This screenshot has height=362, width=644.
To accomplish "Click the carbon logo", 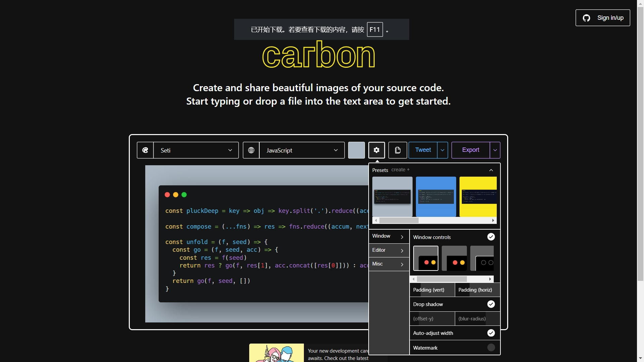I will (x=319, y=55).
